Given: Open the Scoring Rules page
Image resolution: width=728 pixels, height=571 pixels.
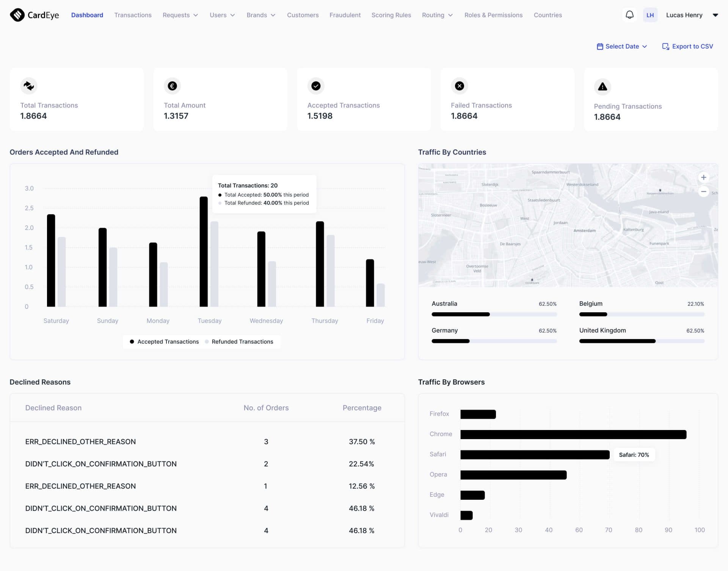Looking at the screenshot, I should [391, 15].
